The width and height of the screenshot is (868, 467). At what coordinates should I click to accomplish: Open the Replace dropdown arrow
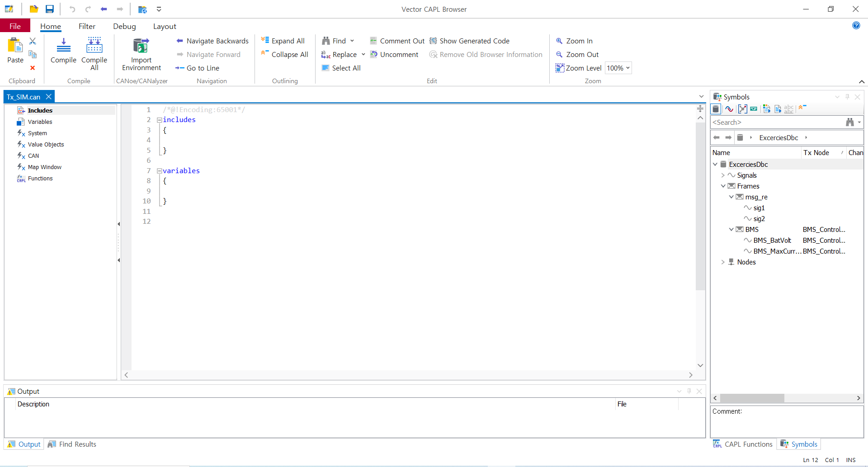coord(363,54)
